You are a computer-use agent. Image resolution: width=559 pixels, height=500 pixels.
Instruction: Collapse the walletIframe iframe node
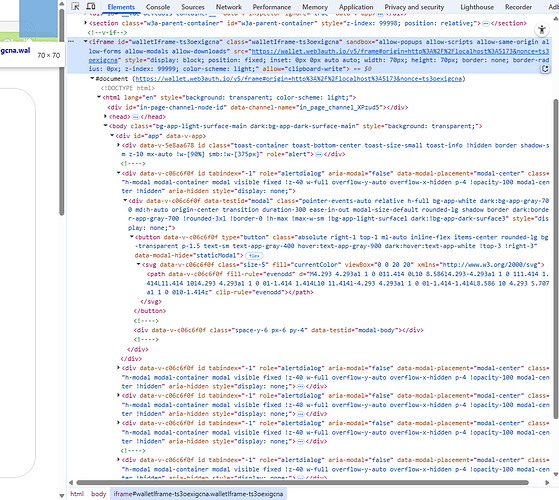point(86,42)
